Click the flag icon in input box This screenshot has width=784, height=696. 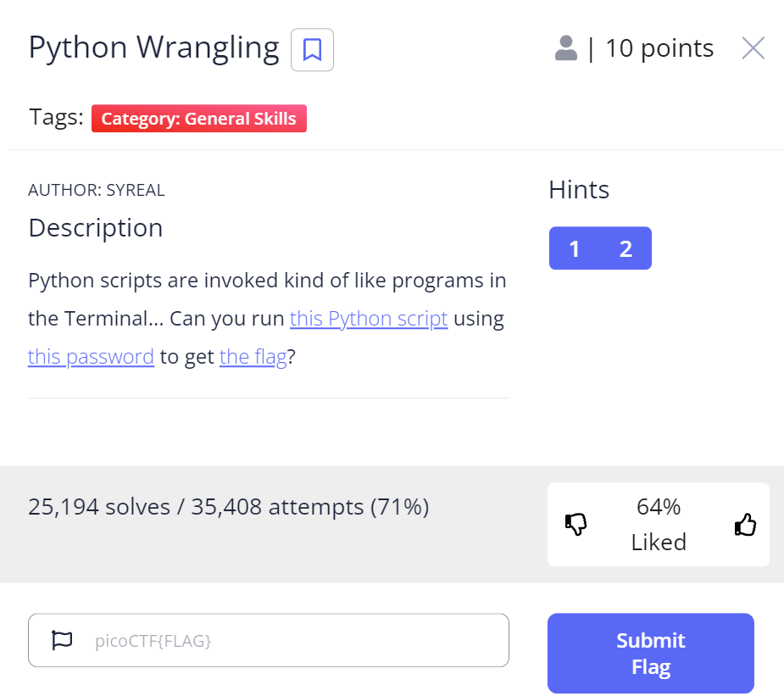coord(63,640)
